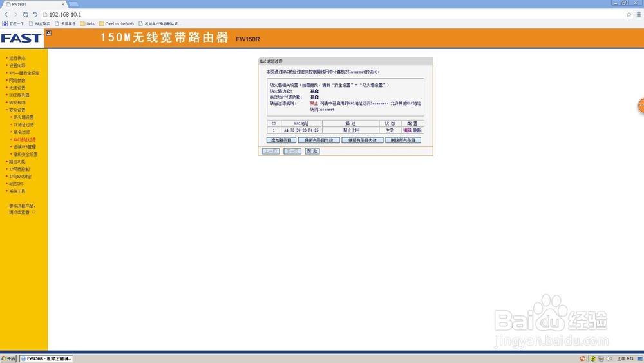
Task: Click 使所有条目失效 button
Action: (362, 140)
